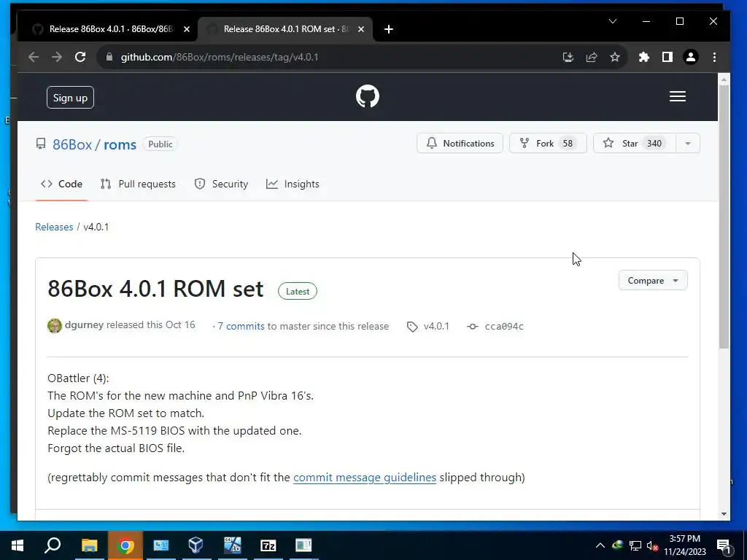The width and height of the screenshot is (747, 560).
Task: Click the muted volume tray icon
Action: tap(653, 545)
